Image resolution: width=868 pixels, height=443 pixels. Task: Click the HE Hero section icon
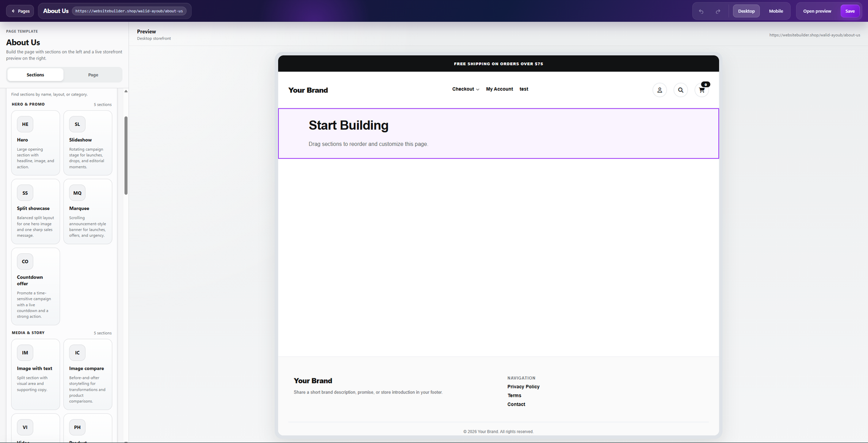point(25,124)
